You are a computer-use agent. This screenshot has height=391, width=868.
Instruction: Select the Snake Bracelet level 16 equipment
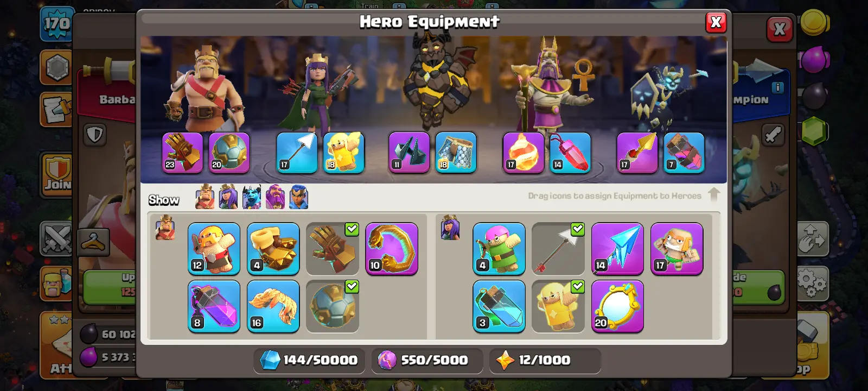tap(273, 306)
